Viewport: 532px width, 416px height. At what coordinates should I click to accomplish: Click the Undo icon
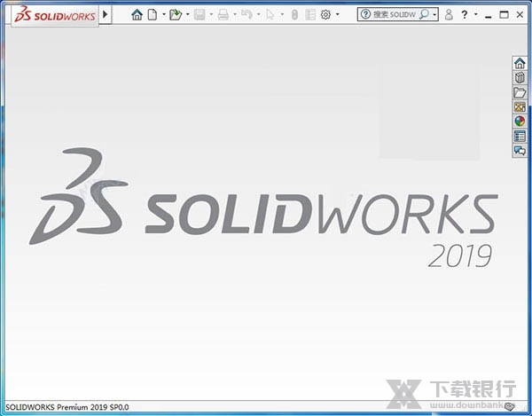(x=246, y=14)
